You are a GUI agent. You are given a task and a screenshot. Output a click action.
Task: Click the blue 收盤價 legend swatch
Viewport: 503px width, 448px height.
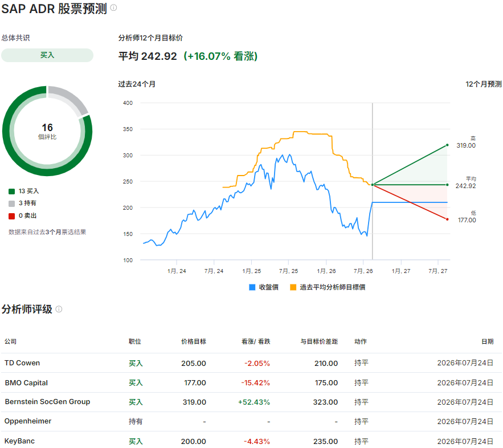click(x=252, y=287)
